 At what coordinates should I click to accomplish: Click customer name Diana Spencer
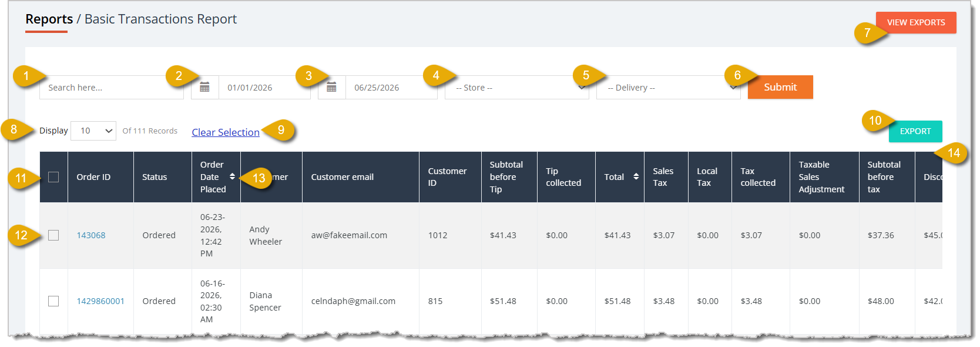265,301
